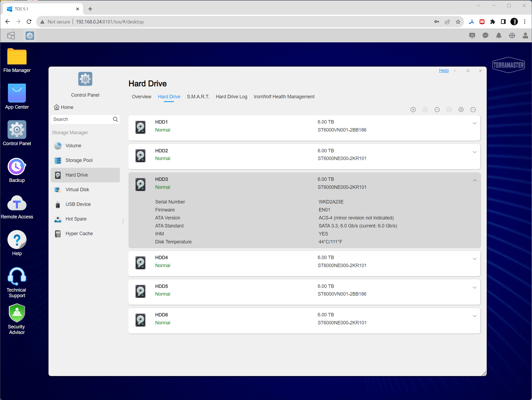Click the notification bell icon
Screen dimensions: 532x400
pos(499,35)
